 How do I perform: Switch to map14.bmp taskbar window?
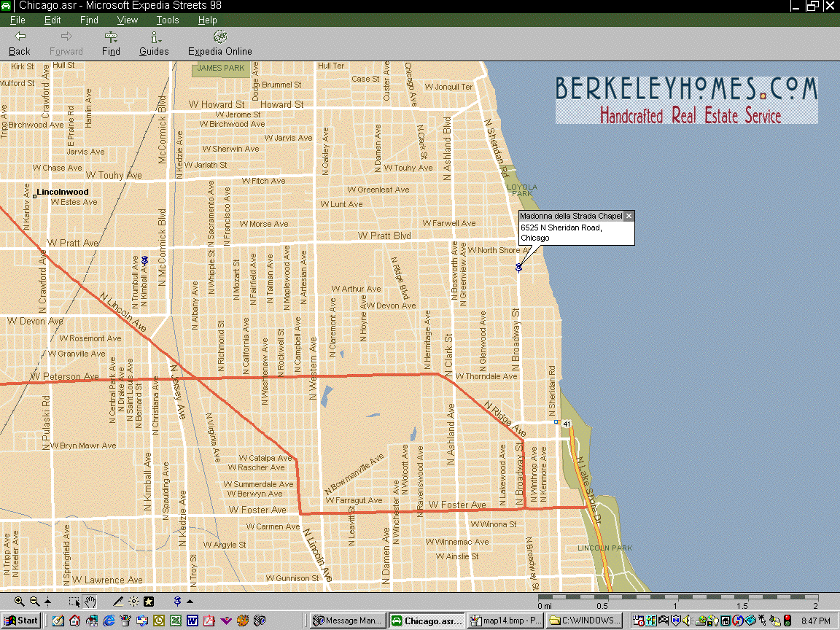(503, 621)
